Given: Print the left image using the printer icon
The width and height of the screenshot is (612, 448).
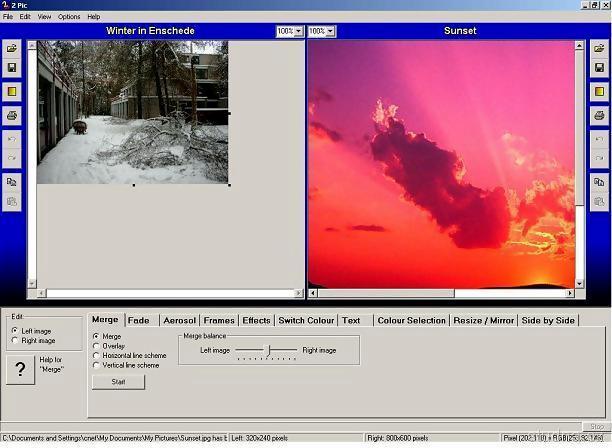Looking at the screenshot, I should (12, 116).
